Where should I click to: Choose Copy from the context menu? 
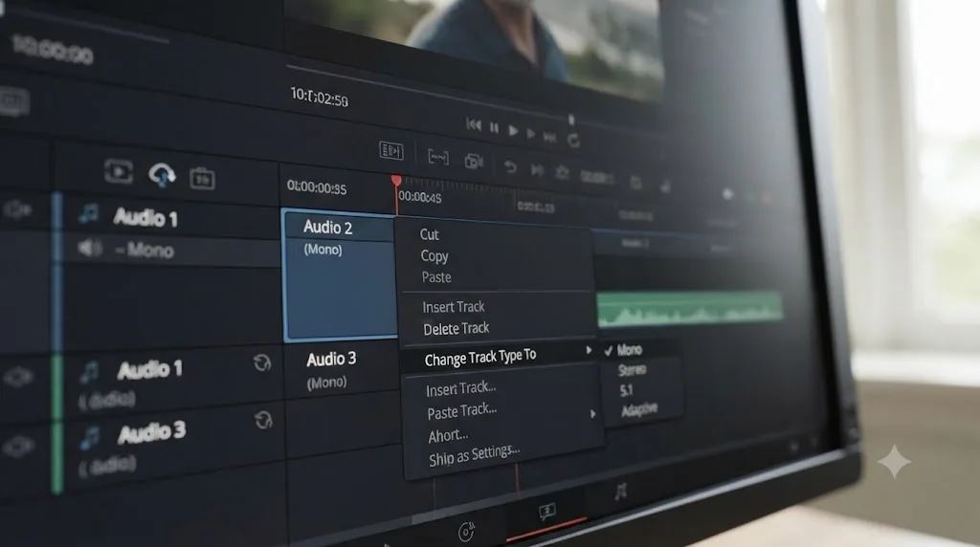click(434, 256)
